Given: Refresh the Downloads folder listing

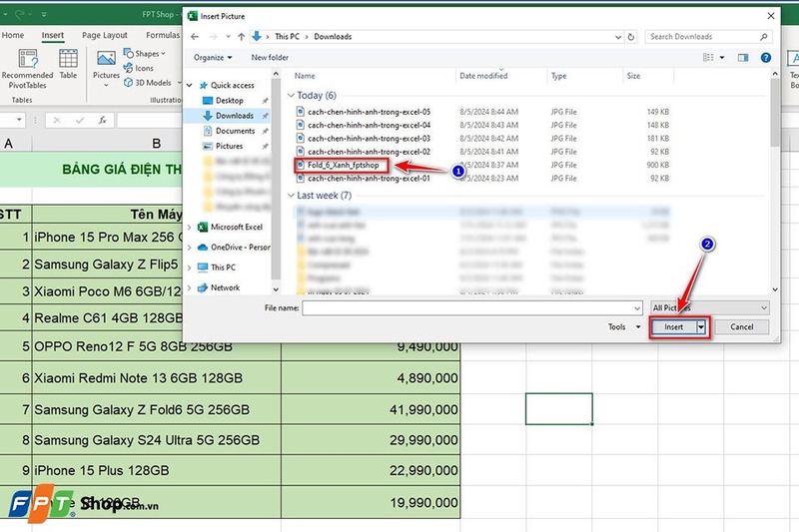Looking at the screenshot, I should (631, 37).
